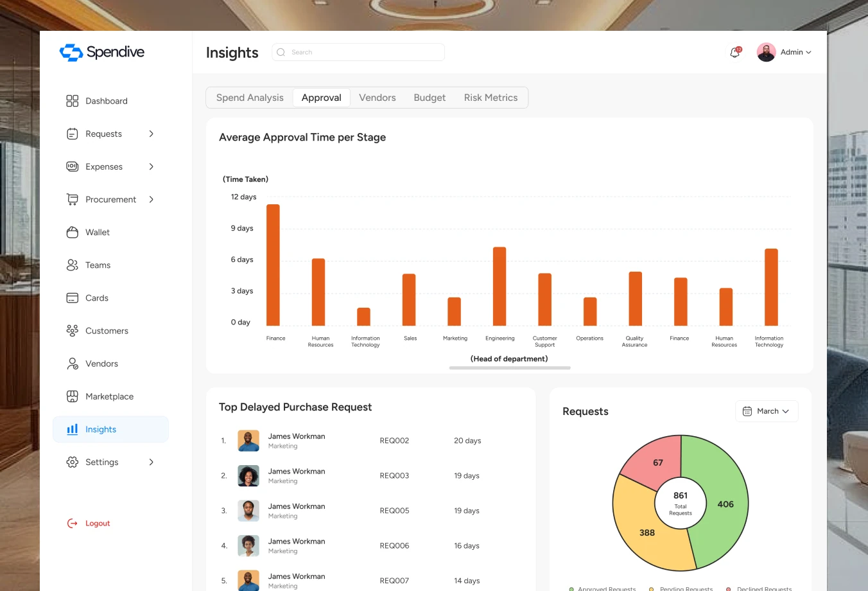Viewport: 868px width, 591px height.
Task: Expand the Settings submenu chevron
Action: 152,462
